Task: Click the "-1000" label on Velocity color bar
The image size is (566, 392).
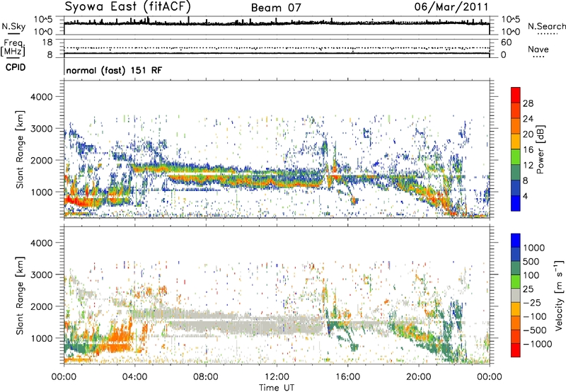Action: 537,344
